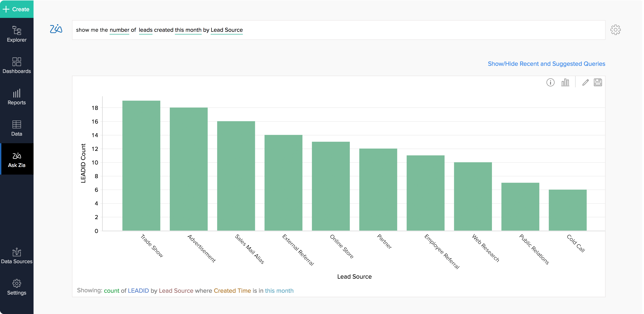Click 'Lead Source' in the showing summary
The image size is (644, 314).
176,291
